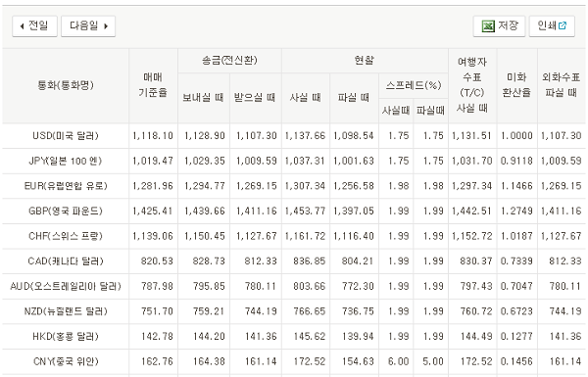The width and height of the screenshot is (588, 377).
Task: Click CNY base rate 162.76
Action: click(x=157, y=361)
